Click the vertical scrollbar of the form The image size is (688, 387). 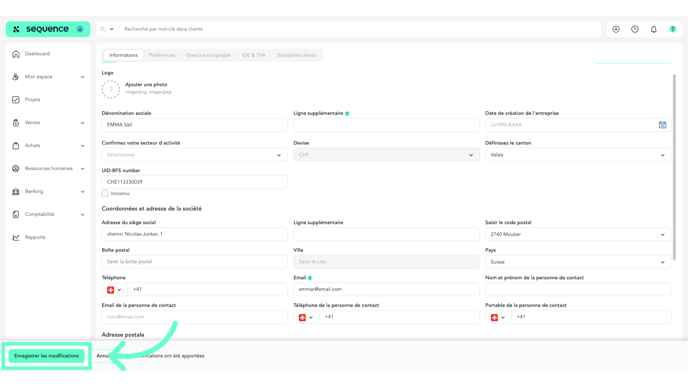(x=674, y=167)
